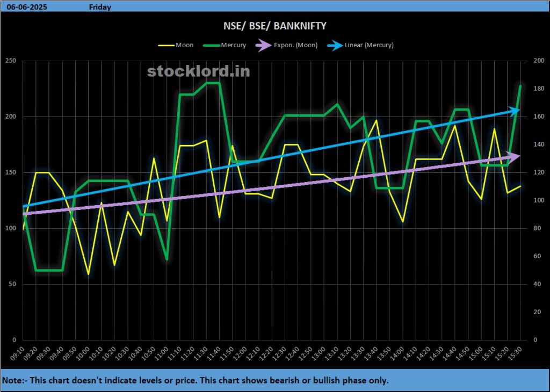Viewport: 550px width, 392px height.
Task: Click the 140 axis value
Action: pyautogui.click(x=538, y=144)
